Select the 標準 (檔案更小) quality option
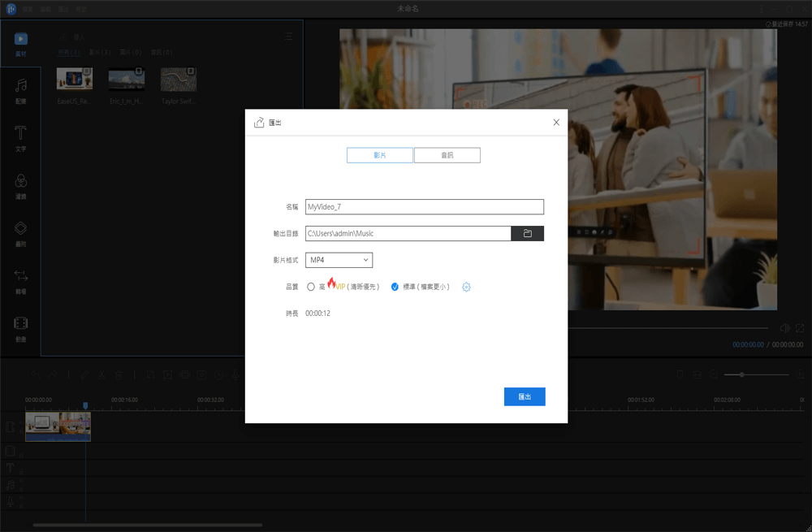This screenshot has width=812, height=532. pos(395,287)
